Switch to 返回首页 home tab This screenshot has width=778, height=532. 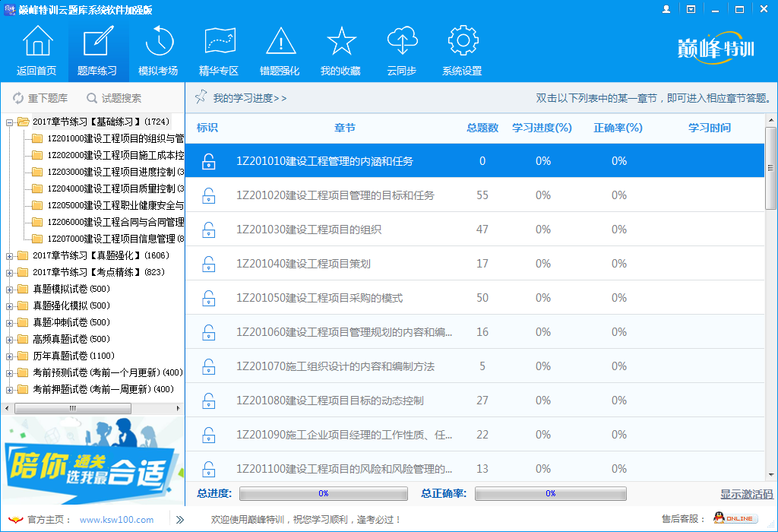[x=38, y=42]
